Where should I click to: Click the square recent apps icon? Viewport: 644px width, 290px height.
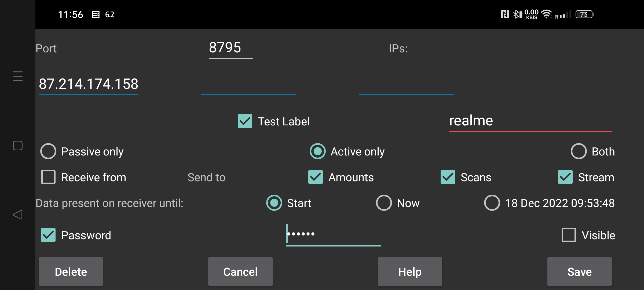point(18,146)
